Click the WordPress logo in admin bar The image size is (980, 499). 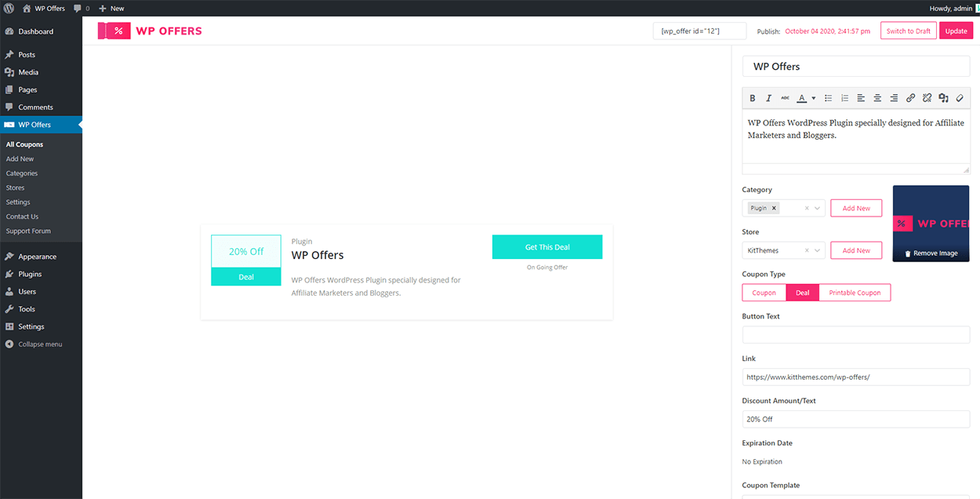pyautogui.click(x=9, y=8)
